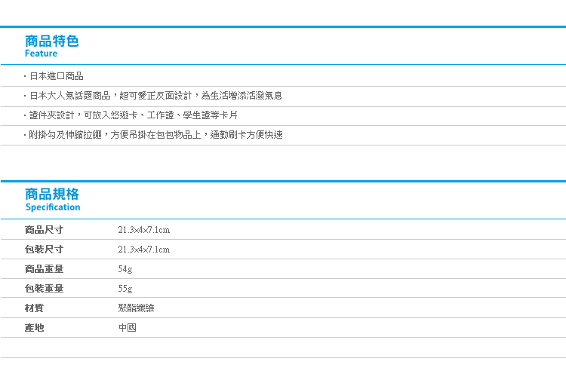Click the Feature subtitle
Viewport: 566px width, 392px height.
(x=41, y=54)
